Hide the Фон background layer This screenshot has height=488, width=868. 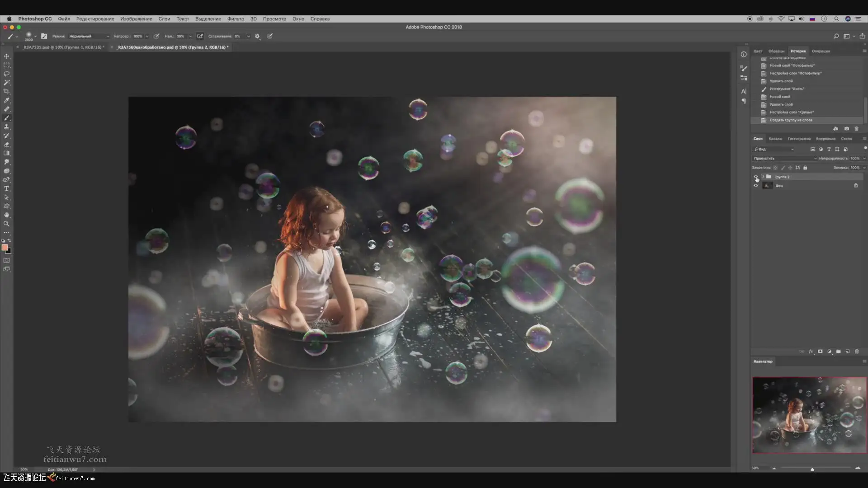pos(755,186)
